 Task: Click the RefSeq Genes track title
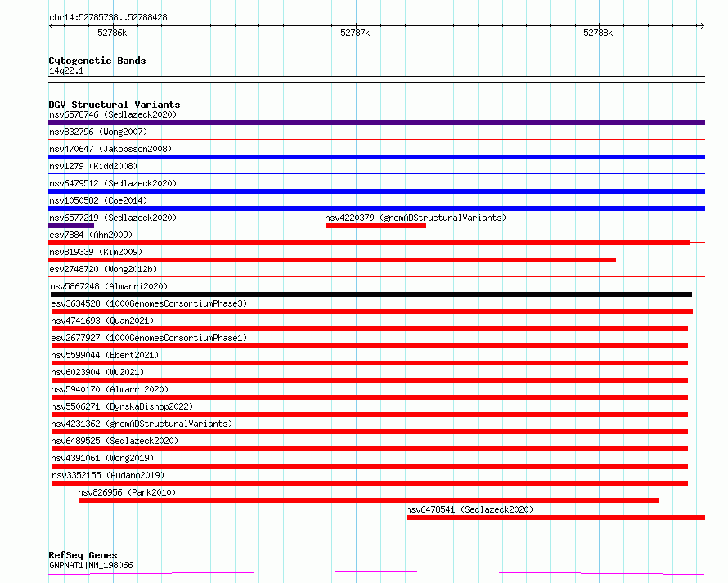pyautogui.click(x=83, y=556)
